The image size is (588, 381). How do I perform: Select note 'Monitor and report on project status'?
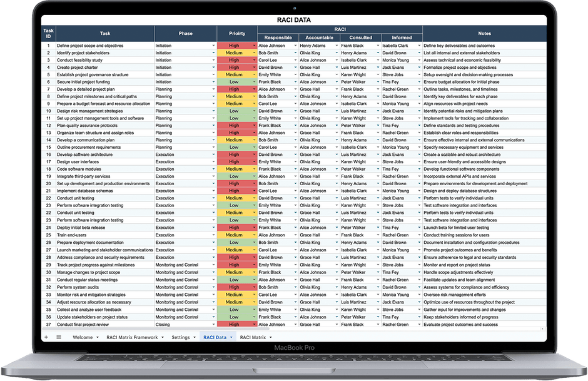485,265
